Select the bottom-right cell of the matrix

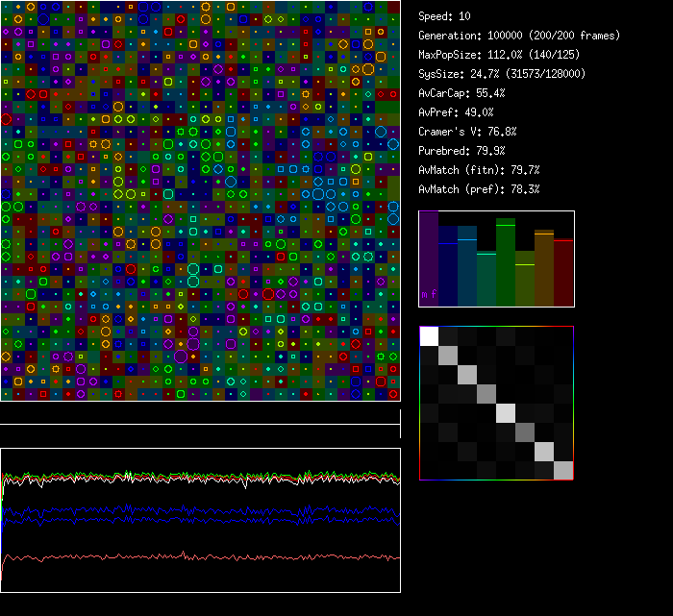coord(563,470)
